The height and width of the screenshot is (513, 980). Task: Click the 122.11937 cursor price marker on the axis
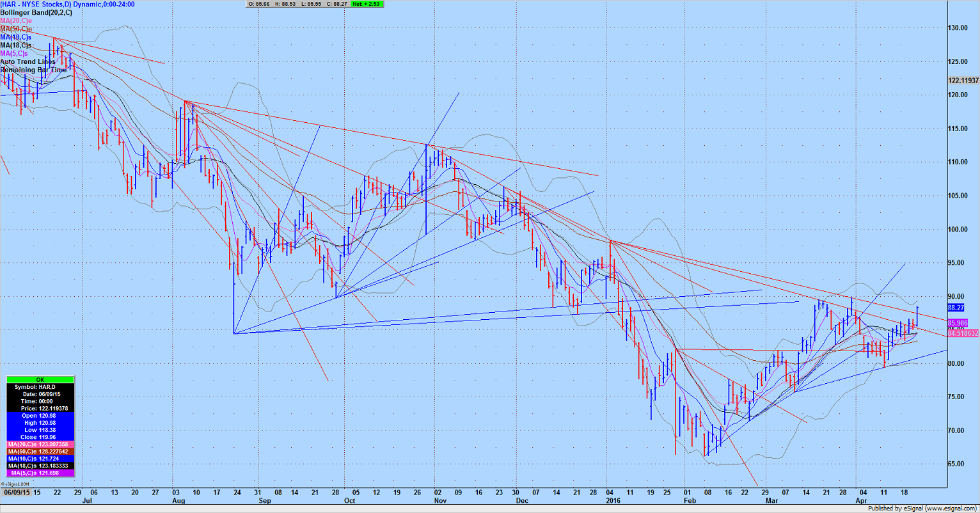click(x=963, y=81)
